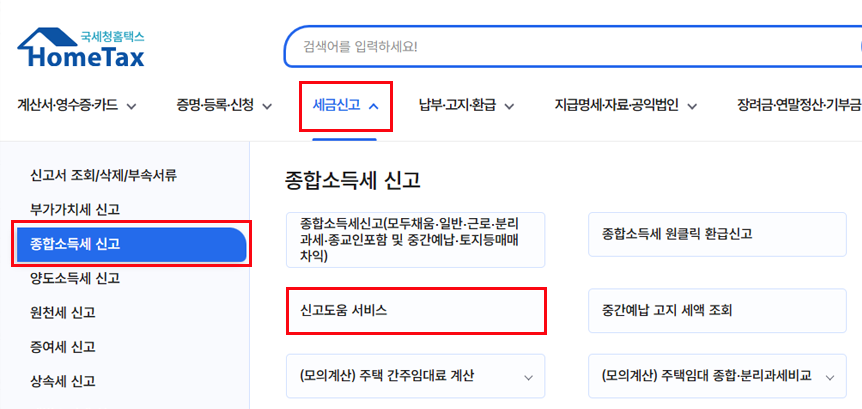Open 상속세 신고 from sidebar
This screenshot has width=862, height=409.
pyautogui.click(x=63, y=382)
